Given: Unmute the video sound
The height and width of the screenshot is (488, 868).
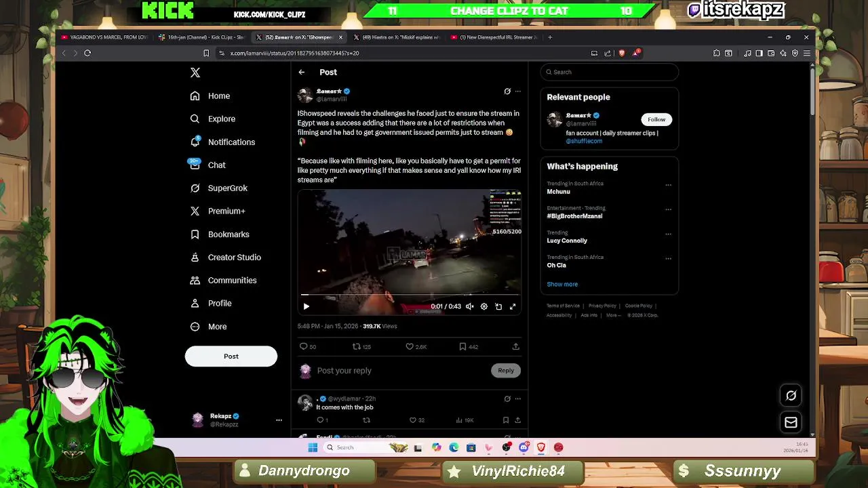Looking at the screenshot, I should click(469, 306).
